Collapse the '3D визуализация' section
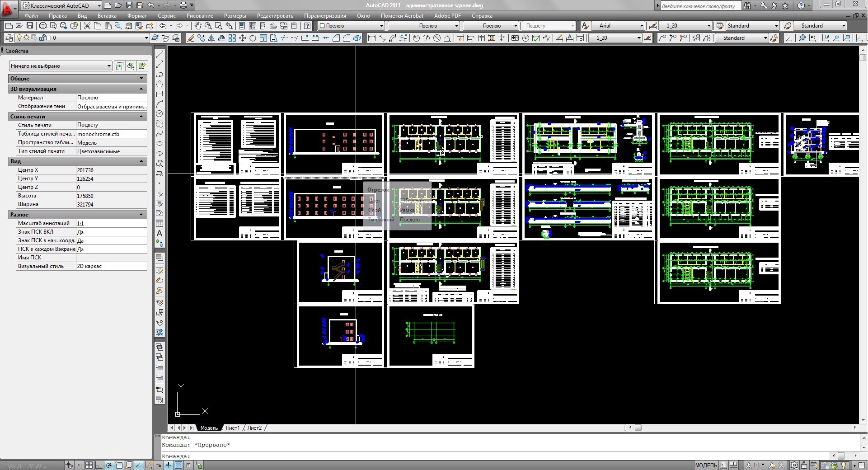The height and width of the screenshot is (470, 868). tap(78, 89)
